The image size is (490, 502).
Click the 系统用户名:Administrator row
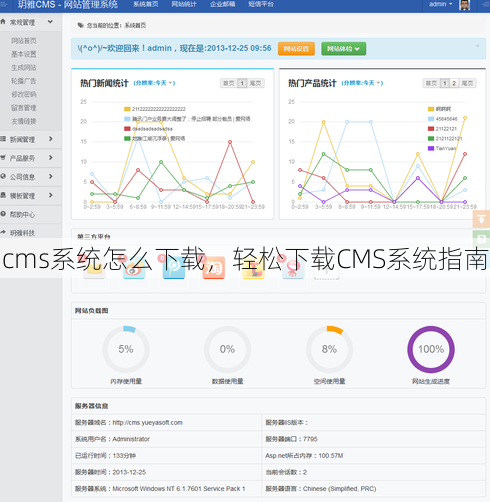point(167,439)
